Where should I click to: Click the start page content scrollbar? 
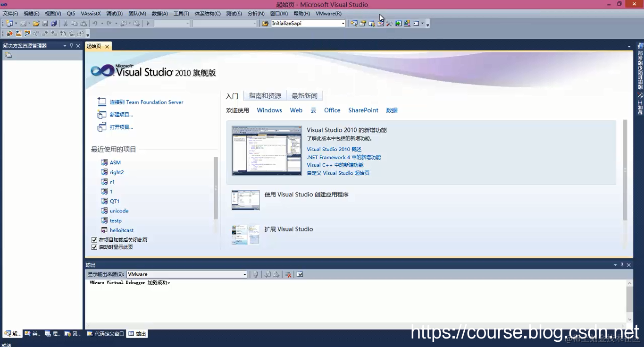click(625, 170)
